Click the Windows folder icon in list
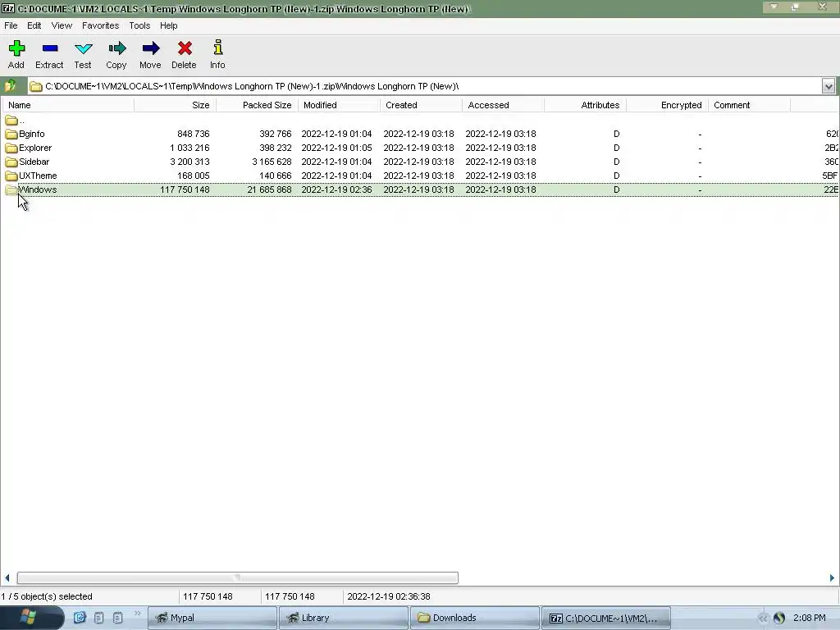This screenshot has height=630, width=840. pyautogui.click(x=11, y=189)
